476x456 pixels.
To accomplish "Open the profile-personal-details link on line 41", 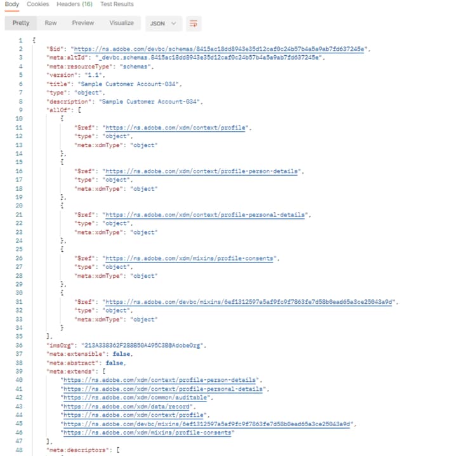I will click(x=163, y=389).
